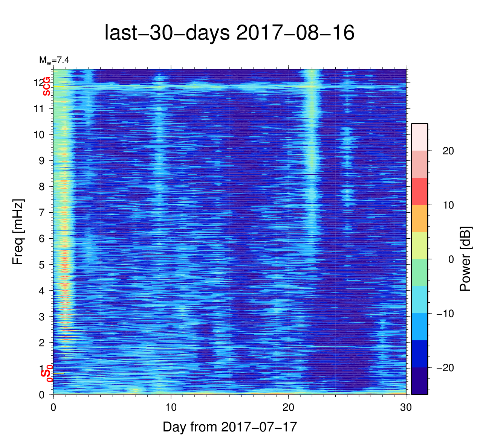Select the "Day from 2017-07-17" x-axis title

pyautogui.click(x=230, y=427)
